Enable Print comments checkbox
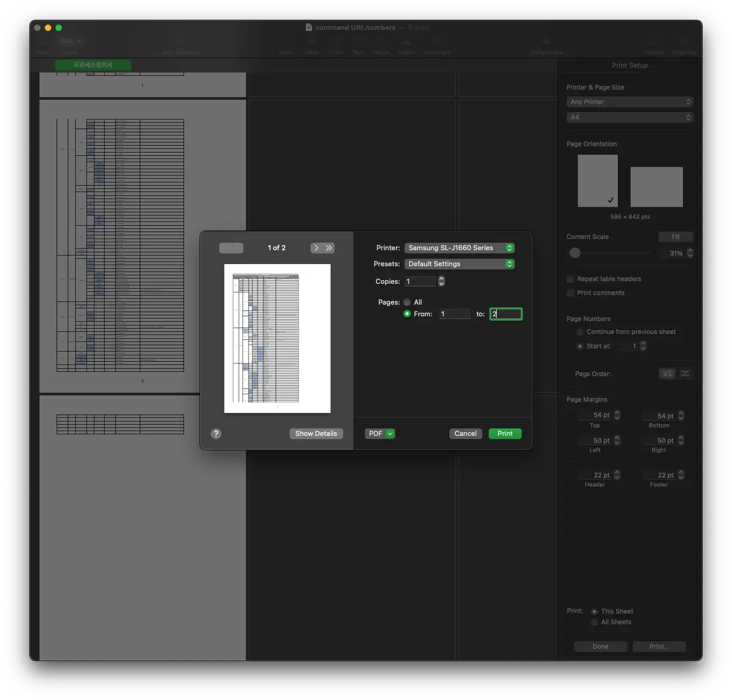 pyautogui.click(x=570, y=293)
